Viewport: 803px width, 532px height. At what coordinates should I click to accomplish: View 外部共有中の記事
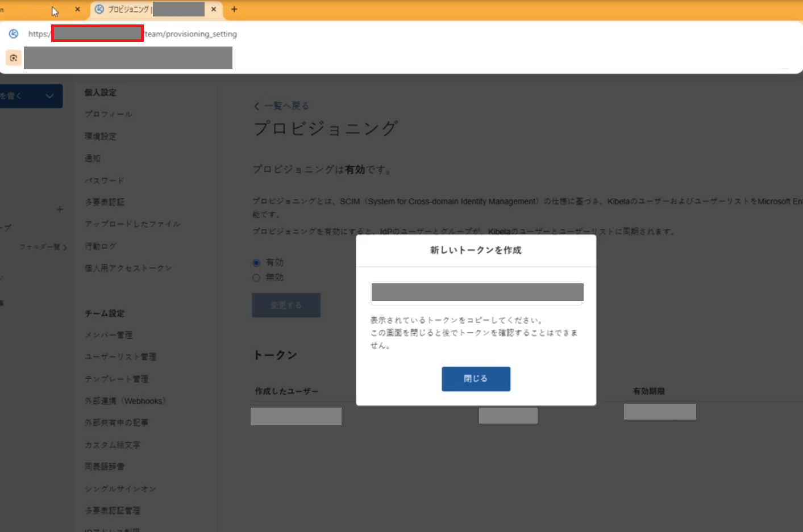[117, 422]
